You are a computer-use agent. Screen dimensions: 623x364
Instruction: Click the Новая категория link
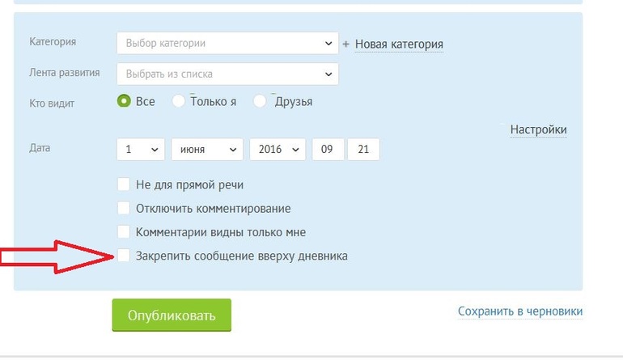pyautogui.click(x=399, y=44)
